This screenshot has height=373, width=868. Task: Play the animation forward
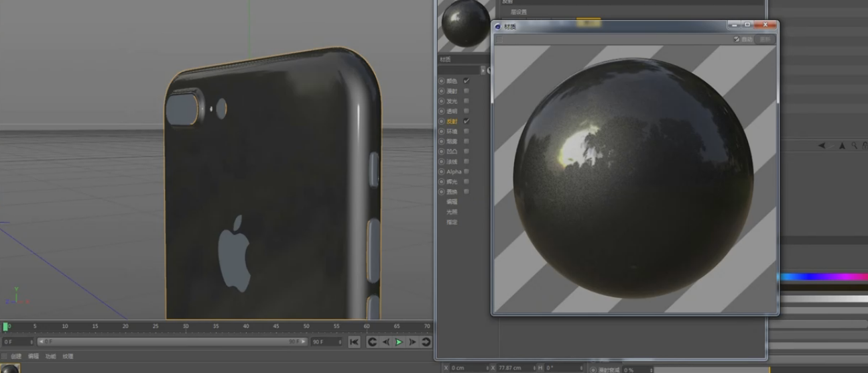(x=399, y=342)
